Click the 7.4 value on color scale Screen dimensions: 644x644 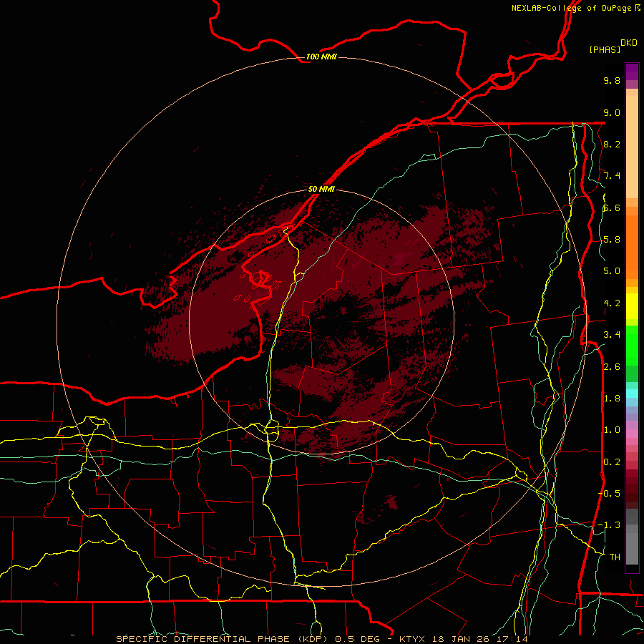[612, 176]
